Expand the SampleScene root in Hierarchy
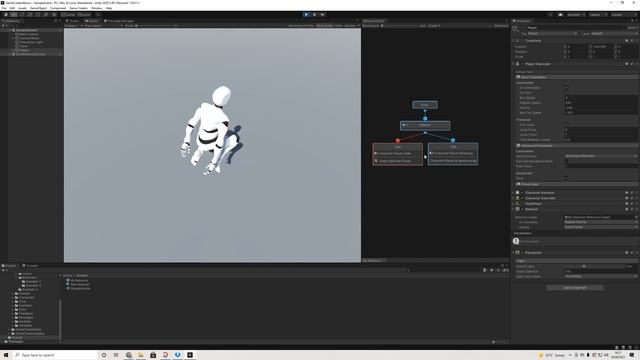This screenshot has height=360, width=640. [10, 30]
